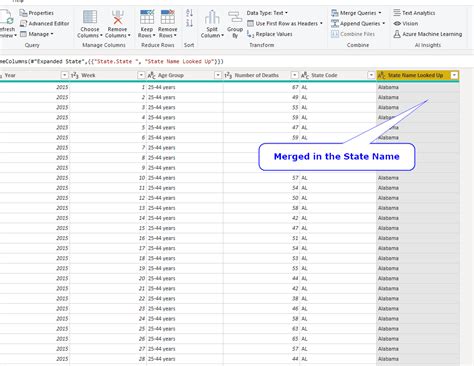Expand the Remove Rows dropdown arrow

tap(175, 35)
